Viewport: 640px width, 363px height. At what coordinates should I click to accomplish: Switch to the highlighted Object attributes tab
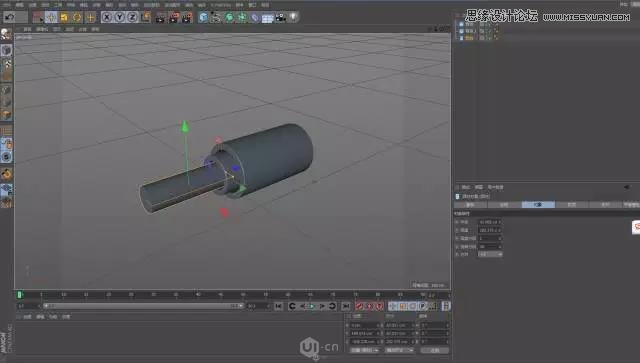click(538, 205)
